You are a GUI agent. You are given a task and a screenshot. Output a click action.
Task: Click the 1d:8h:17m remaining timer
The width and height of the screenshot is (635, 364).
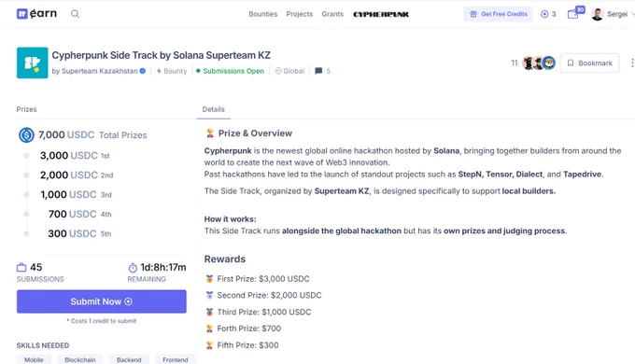click(x=163, y=267)
